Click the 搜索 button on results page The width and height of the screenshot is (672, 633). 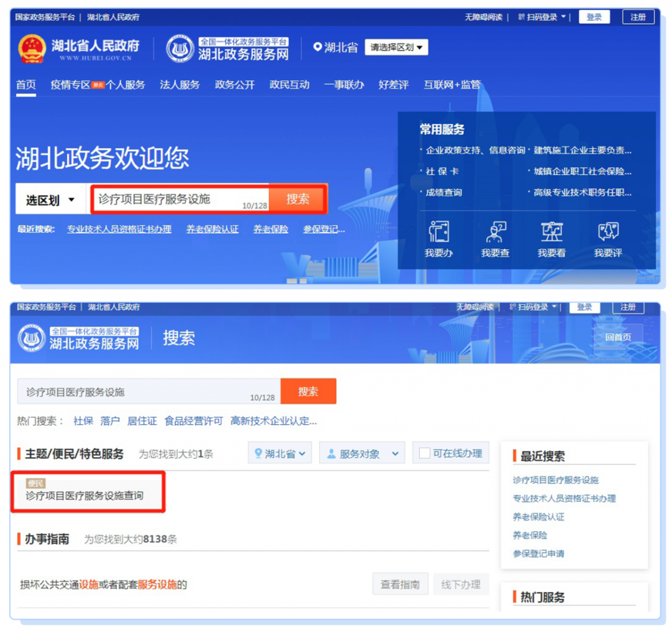308,391
